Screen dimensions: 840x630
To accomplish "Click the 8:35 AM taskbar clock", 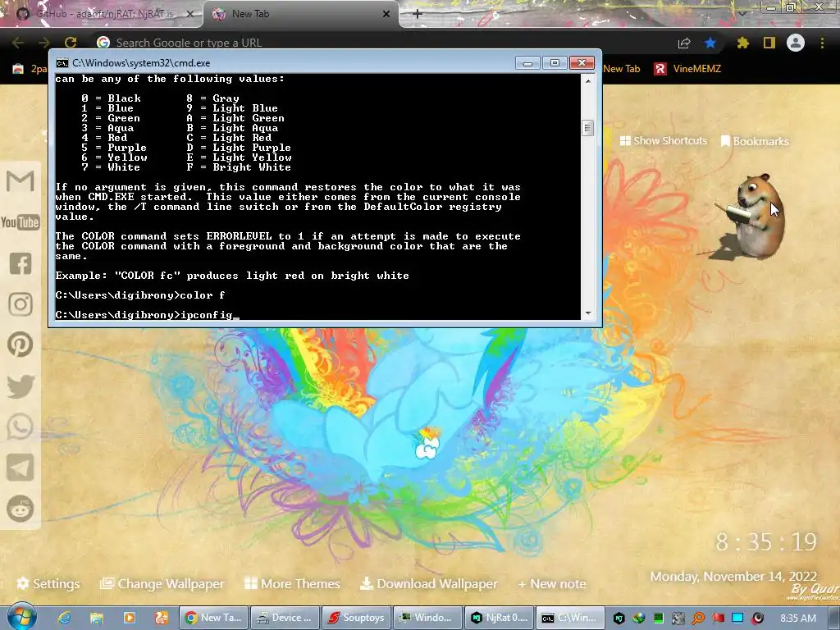I will (x=798, y=618).
